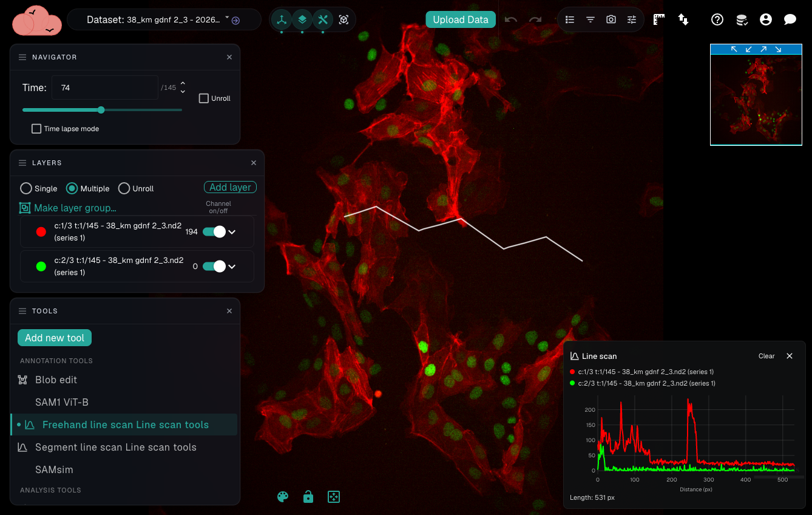Click the layers stack icon in toolbar
Viewport: 812px width, 515px height.
pyautogui.click(x=302, y=19)
